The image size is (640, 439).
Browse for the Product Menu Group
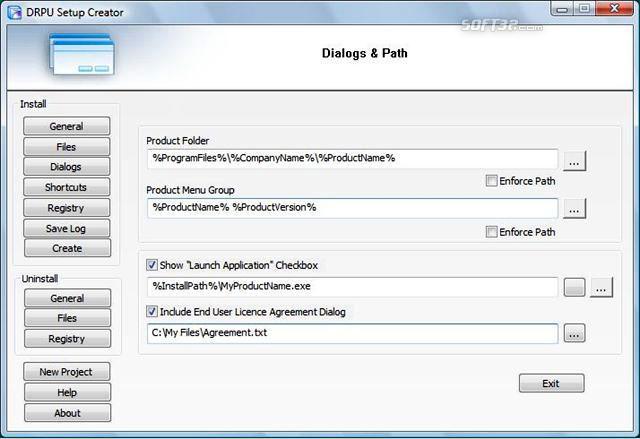pyautogui.click(x=574, y=208)
